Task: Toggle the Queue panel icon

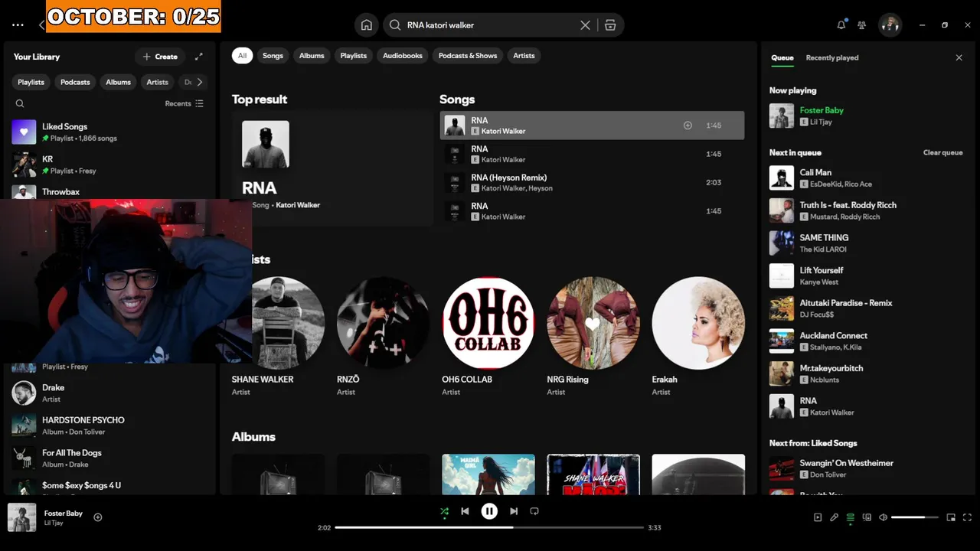Action: click(851, 517)
